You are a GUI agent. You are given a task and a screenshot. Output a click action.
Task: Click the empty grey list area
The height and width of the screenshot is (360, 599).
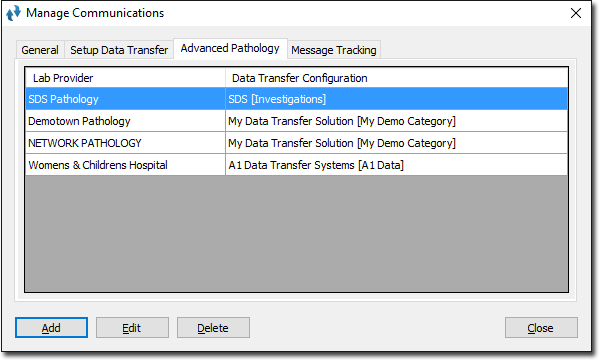coord(296,234)
